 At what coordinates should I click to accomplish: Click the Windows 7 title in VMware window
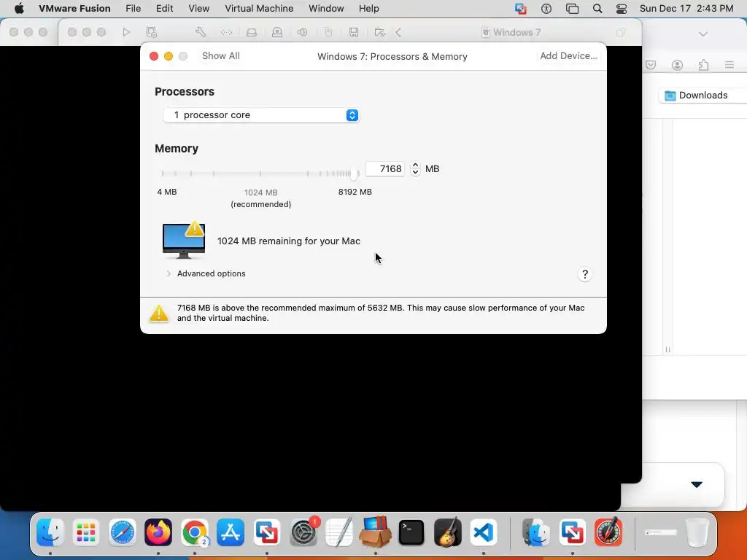516,32
